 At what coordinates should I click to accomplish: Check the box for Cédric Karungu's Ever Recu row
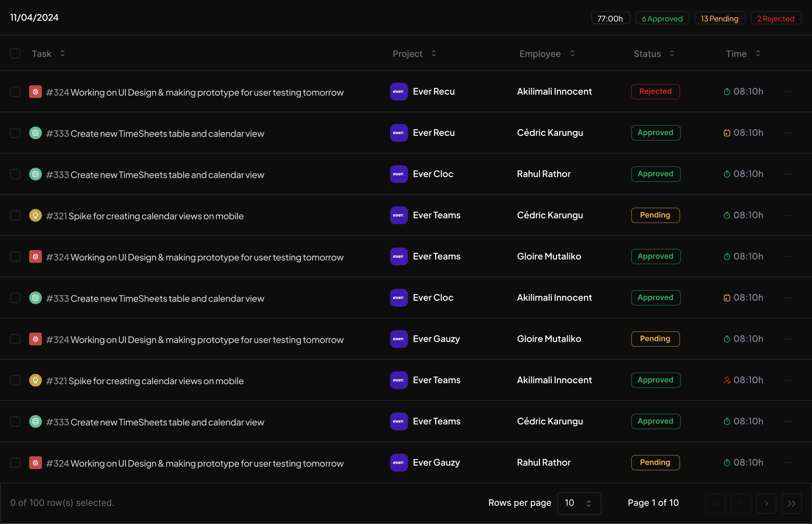15,133
